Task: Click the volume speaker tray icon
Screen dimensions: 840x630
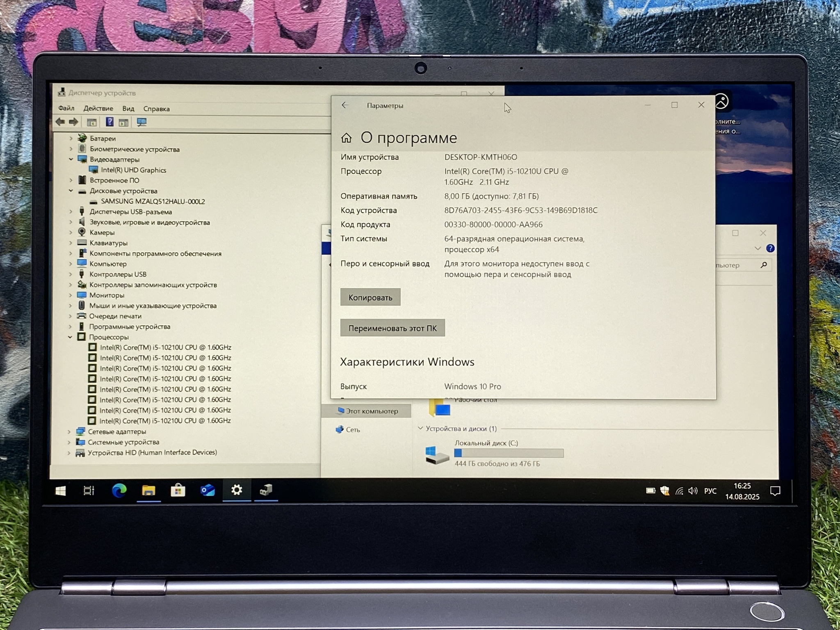Action: coord(693,491)
